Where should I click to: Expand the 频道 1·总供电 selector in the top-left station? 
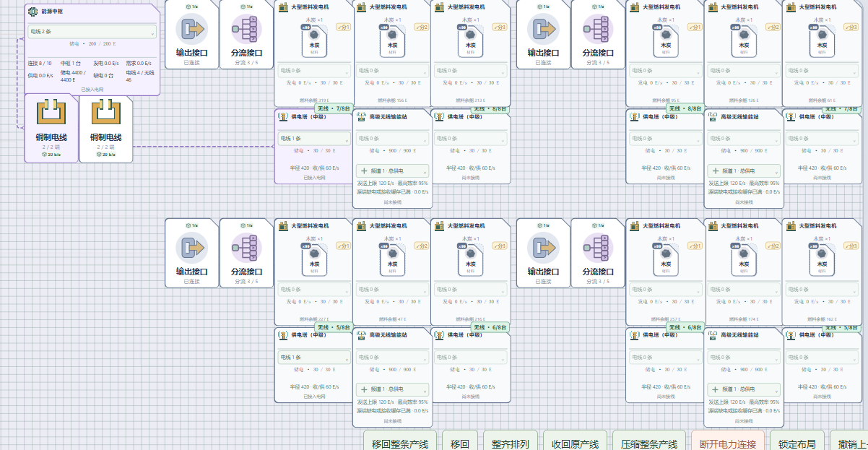pyautogui.click(x=392, y=171)
